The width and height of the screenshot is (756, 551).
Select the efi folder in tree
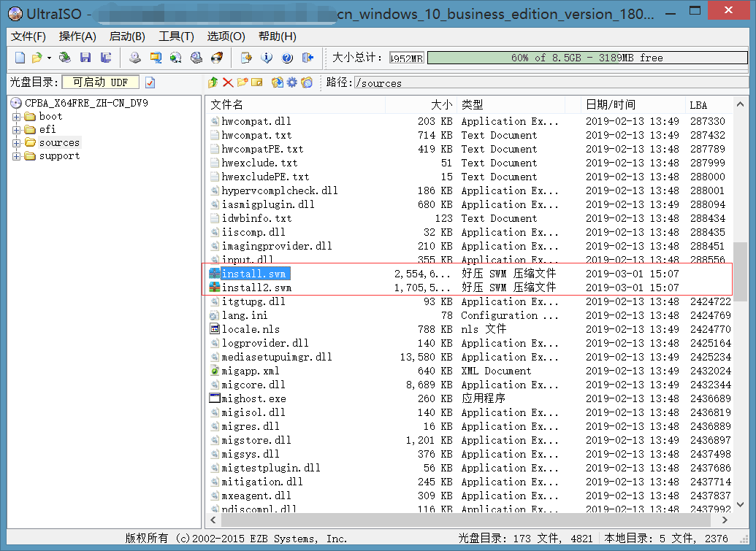[47, 129]
